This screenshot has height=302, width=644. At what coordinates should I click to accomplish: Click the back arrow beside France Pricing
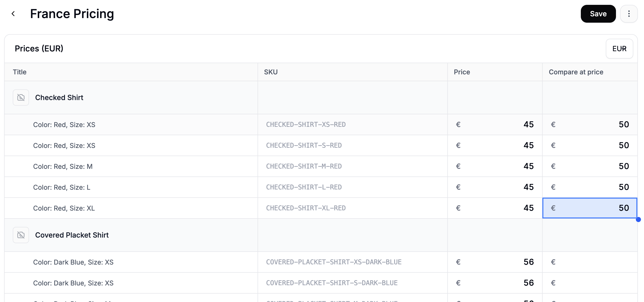point(13,13)
